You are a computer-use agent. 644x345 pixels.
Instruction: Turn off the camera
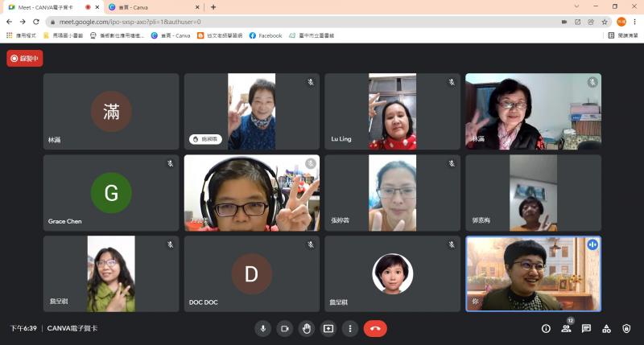point(284,328)
